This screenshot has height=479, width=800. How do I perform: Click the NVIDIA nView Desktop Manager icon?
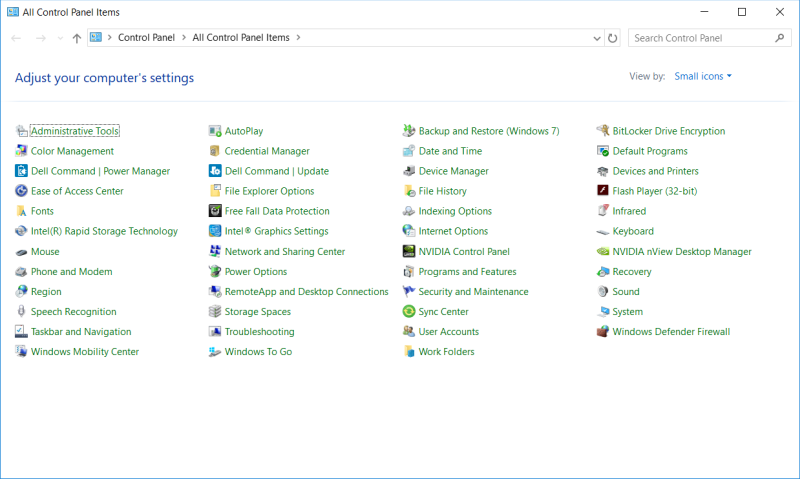click(603, 251)
